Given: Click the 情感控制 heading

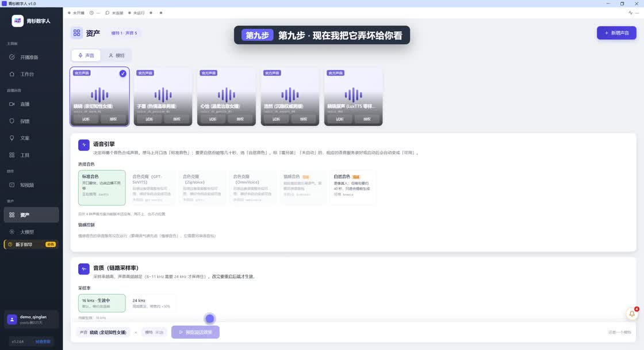Looking at the screenshot, I should 86,225.
